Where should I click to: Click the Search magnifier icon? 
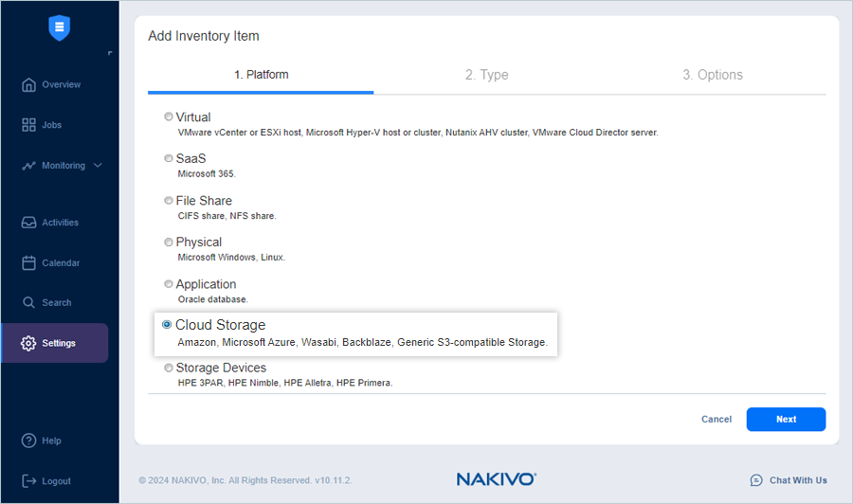pyautogui.click(x=28, y=302)
